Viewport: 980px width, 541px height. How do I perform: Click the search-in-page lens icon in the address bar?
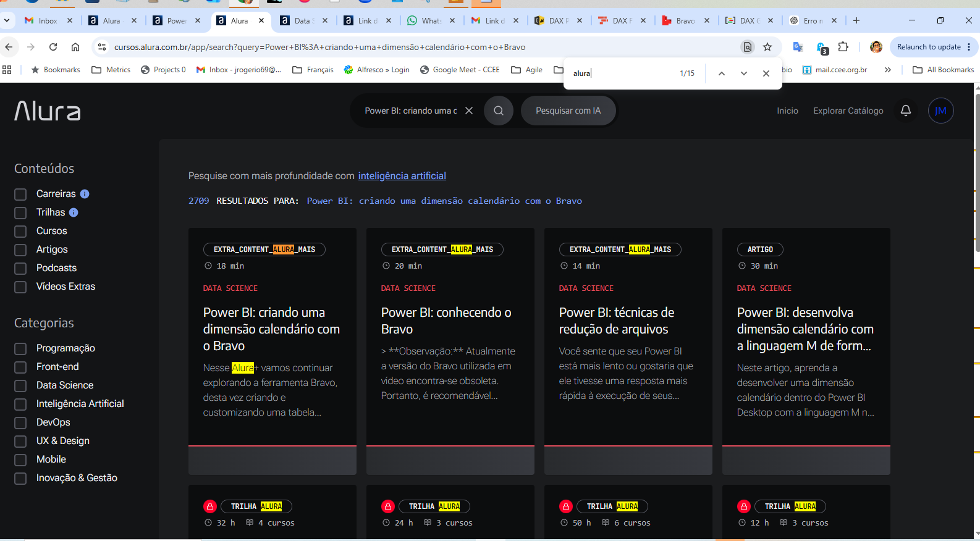pos(748,47)
